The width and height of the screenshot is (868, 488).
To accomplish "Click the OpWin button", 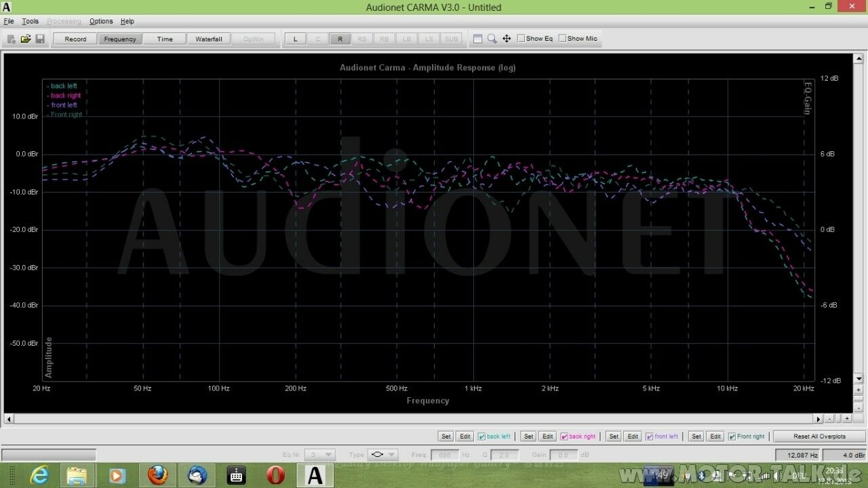I will coord(254,39).
